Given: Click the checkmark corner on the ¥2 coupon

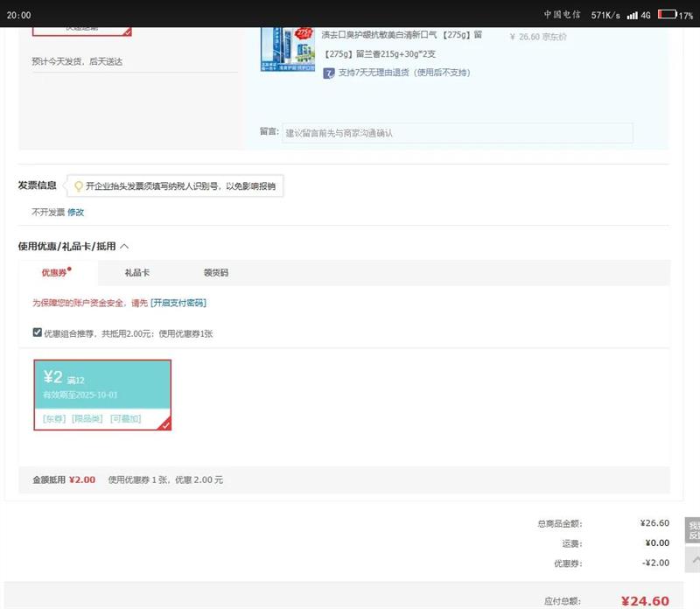Looking at the screenshot, I should coord(164,424).
